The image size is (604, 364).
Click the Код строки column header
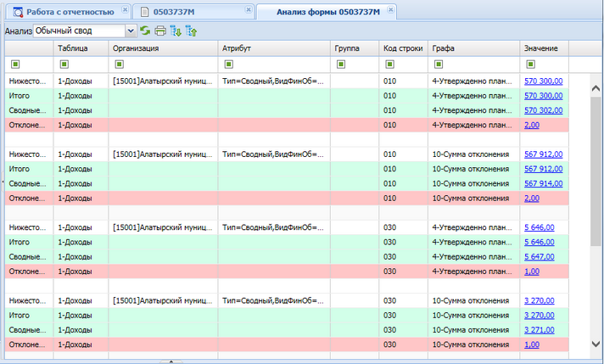pos(403,48)
